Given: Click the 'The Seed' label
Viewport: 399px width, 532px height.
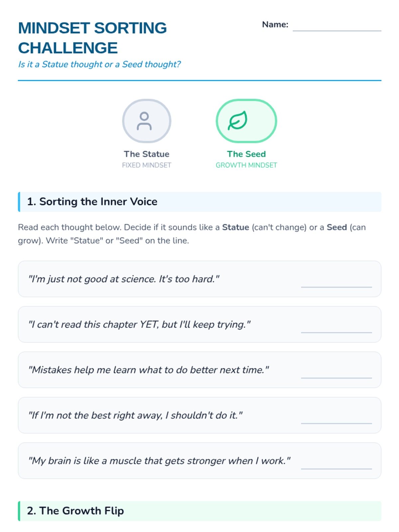Looking at the screenshot, I should point(246,154).
